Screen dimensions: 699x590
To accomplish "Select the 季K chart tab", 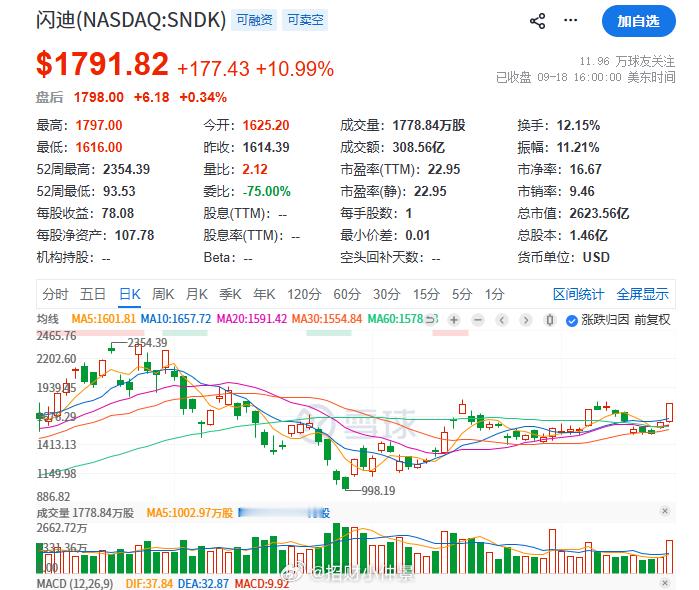I will click(230, 294).
